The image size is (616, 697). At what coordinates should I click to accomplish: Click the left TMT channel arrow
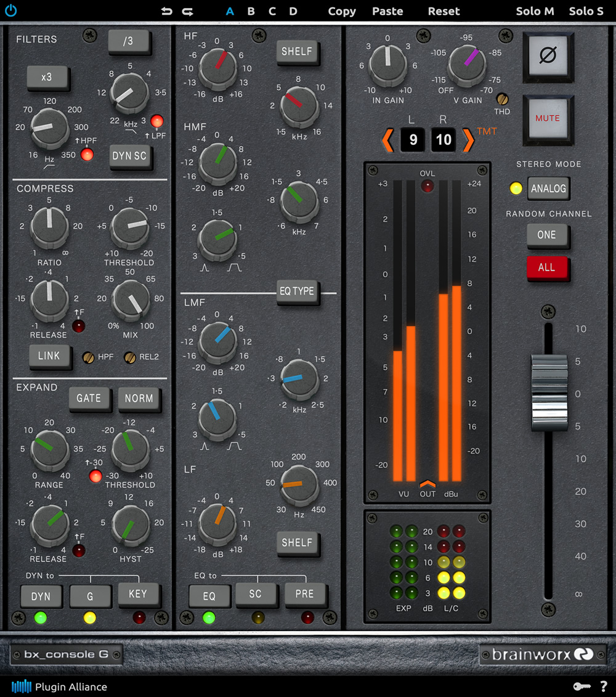pos(387,140)
